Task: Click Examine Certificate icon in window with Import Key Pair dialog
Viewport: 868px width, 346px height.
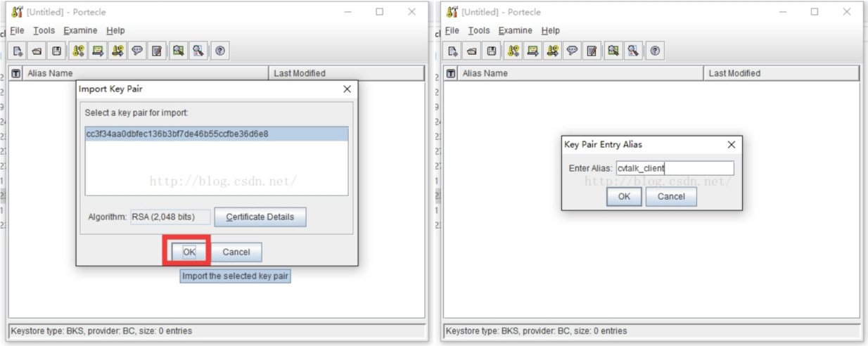Action: (179, 51)
